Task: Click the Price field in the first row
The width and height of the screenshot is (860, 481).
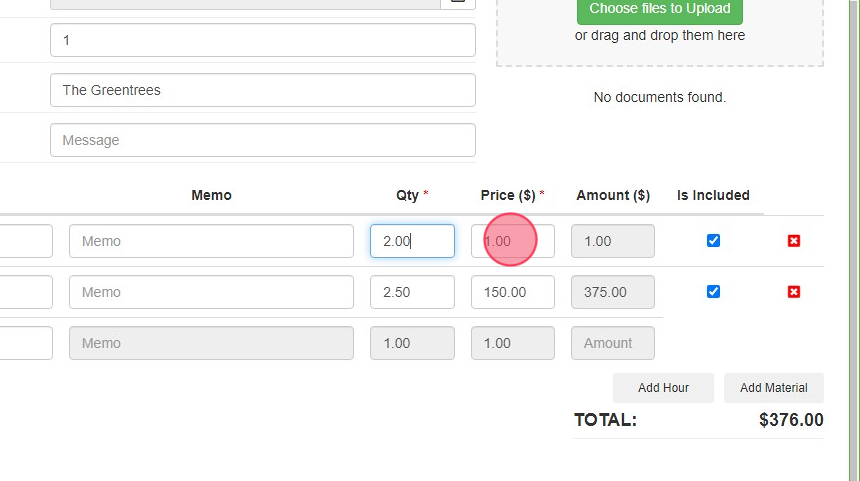Action: (512, 241)
